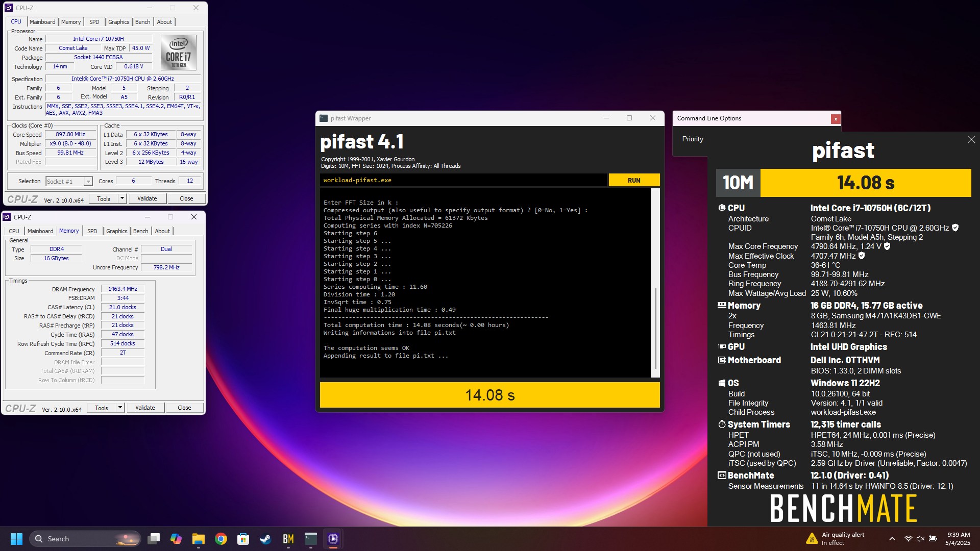Close the Command Line Options window
This screenshot has width=980, height=551.
835,119
